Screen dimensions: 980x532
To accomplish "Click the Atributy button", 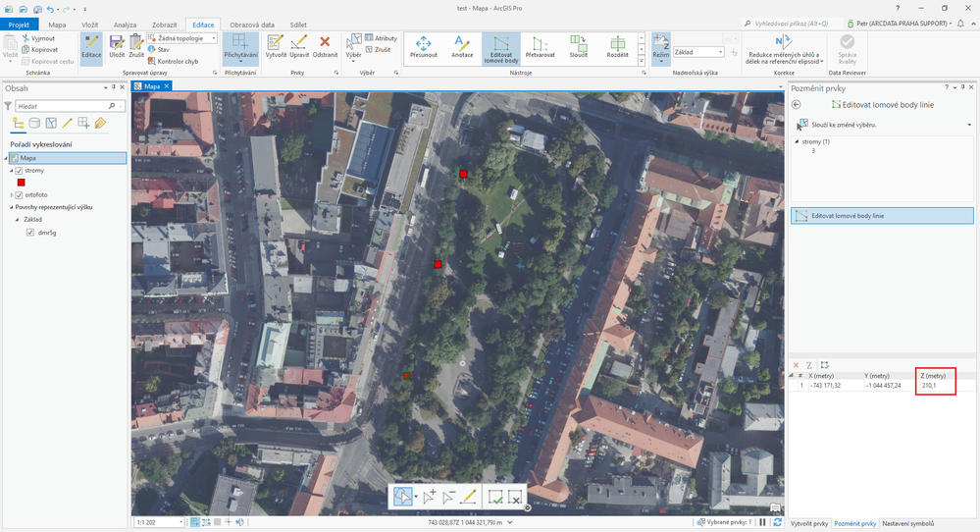I will pos(380,38).
